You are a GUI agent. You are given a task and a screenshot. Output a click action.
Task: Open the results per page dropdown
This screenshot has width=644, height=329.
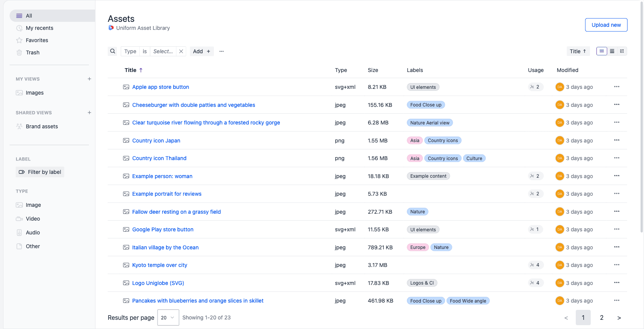tap(168, 318)
